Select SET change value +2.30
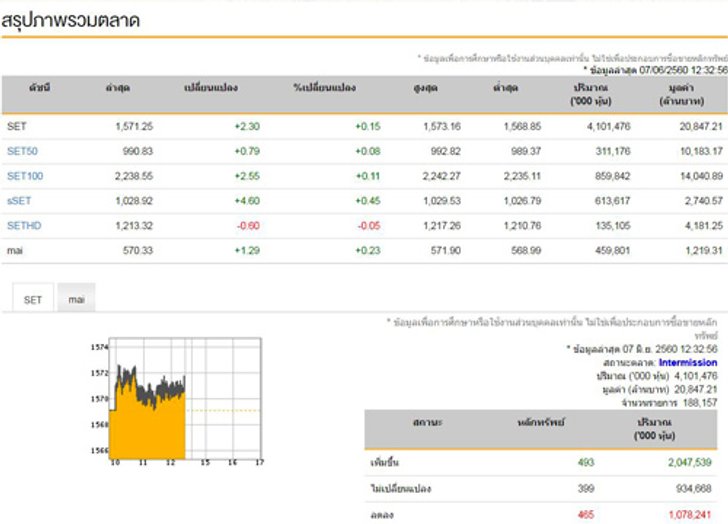 pyautogui.click(x=247, y=126)
